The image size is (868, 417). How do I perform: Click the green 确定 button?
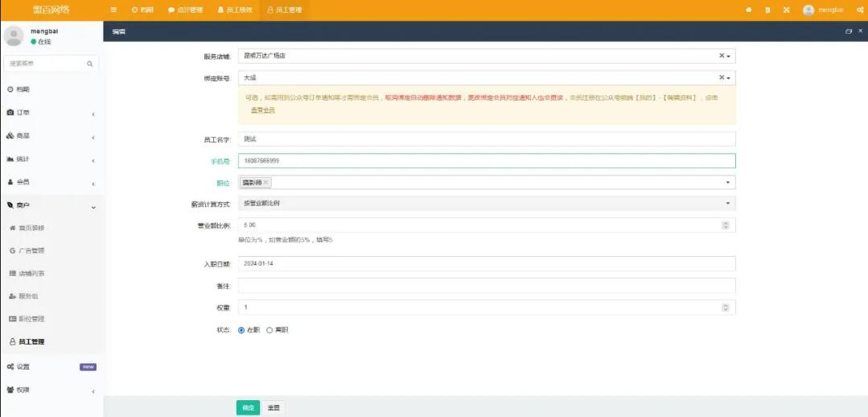point(248,407)
